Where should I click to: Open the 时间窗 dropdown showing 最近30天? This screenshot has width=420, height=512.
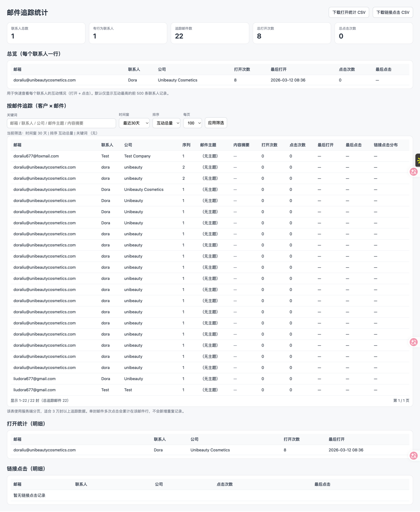134,123
